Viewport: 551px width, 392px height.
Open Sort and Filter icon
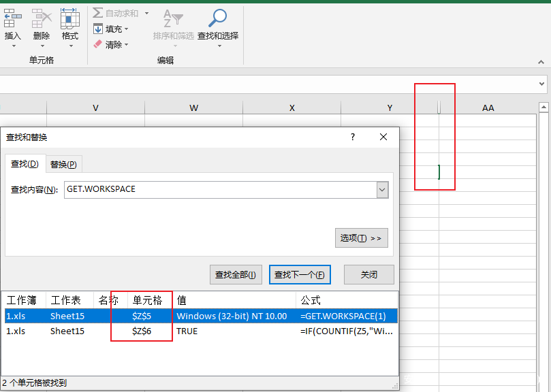pos(173,19)
